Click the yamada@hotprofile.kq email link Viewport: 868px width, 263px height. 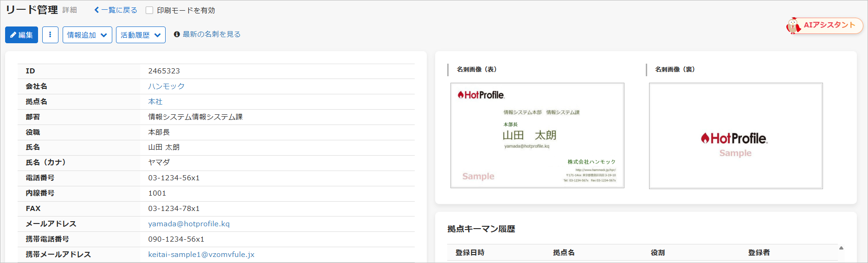click(189, 224)
